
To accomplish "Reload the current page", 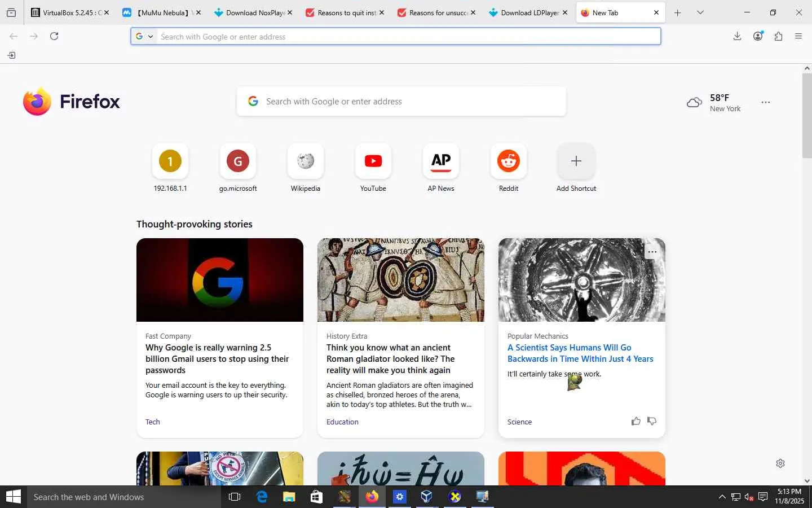I will click(x=54, y=36).
